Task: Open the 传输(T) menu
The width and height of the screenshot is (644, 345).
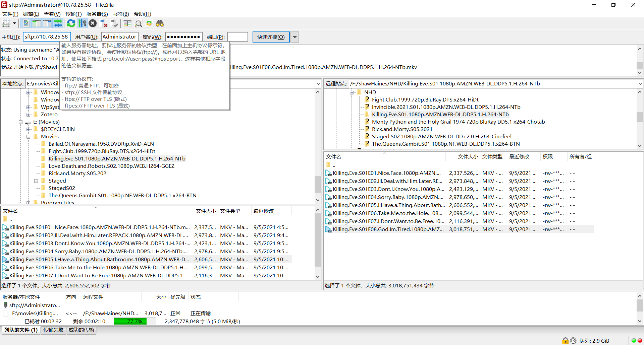Action: pos(73,14)
